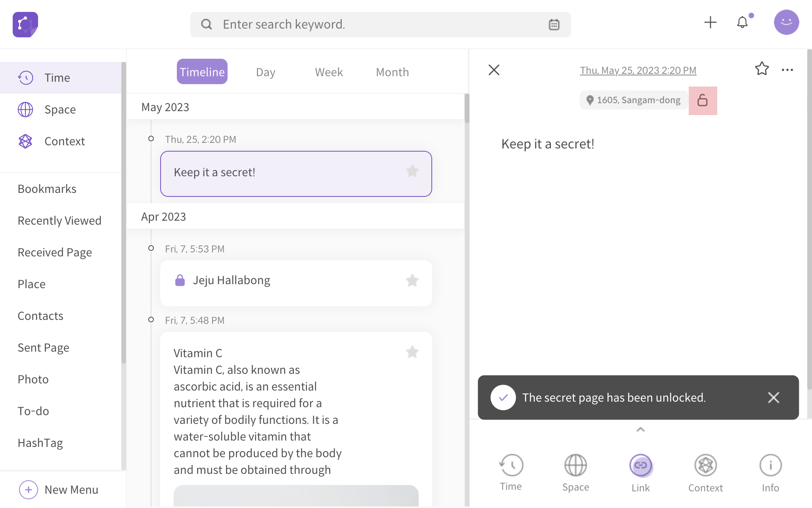Click the app logo in top left
The height and width of the screenshot is (508, 812).
(25, 25)
